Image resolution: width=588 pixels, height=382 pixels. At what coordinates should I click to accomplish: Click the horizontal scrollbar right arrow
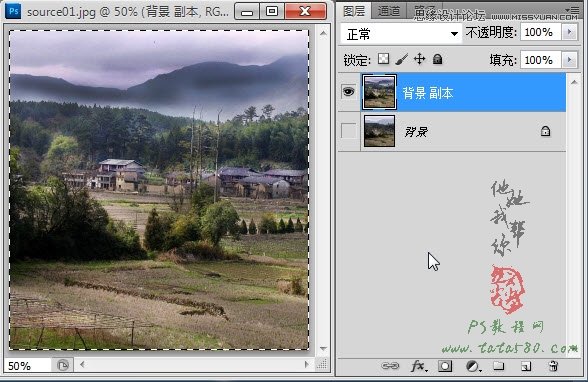point(306,364)
